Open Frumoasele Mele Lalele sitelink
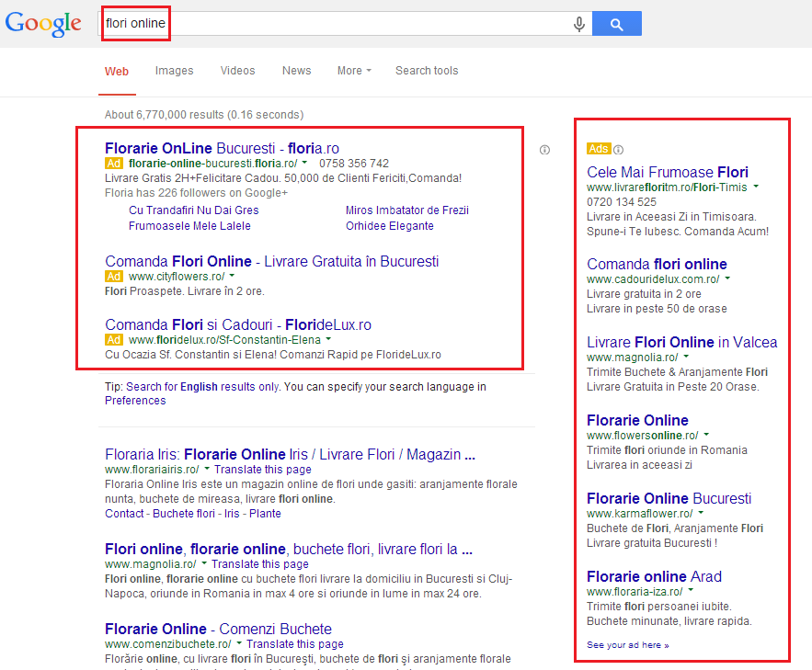The height and width of the screenshot is (670, 812). [189, 225]
